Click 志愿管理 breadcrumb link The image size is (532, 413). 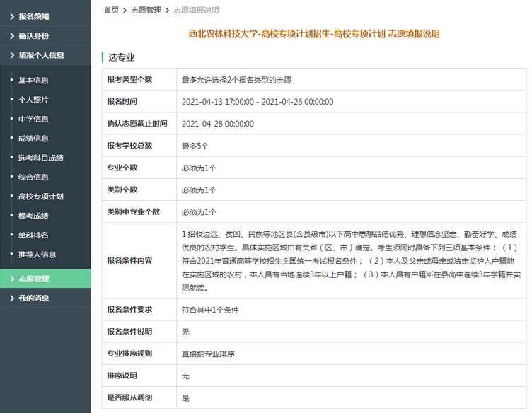[146, 10]
